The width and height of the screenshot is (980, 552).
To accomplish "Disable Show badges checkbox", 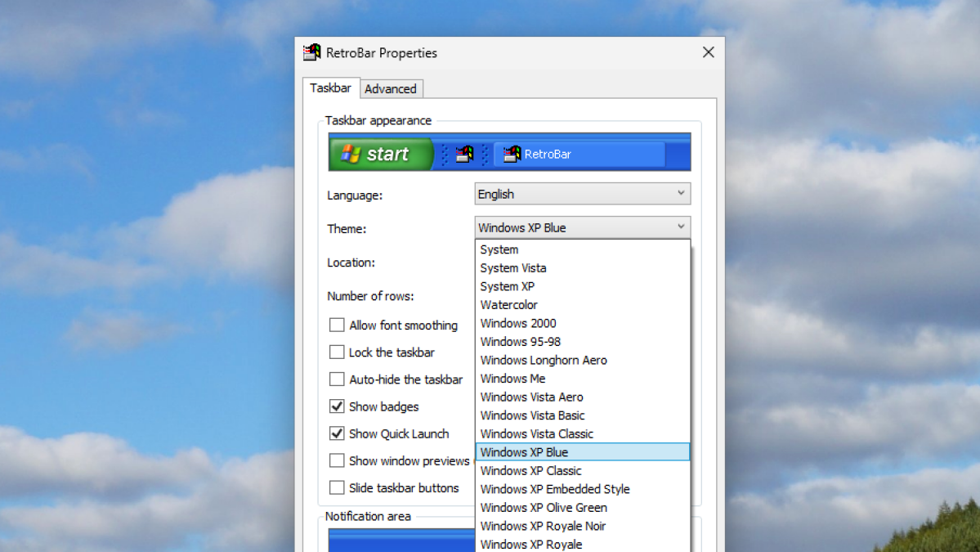I will click(x=337, y=406).
